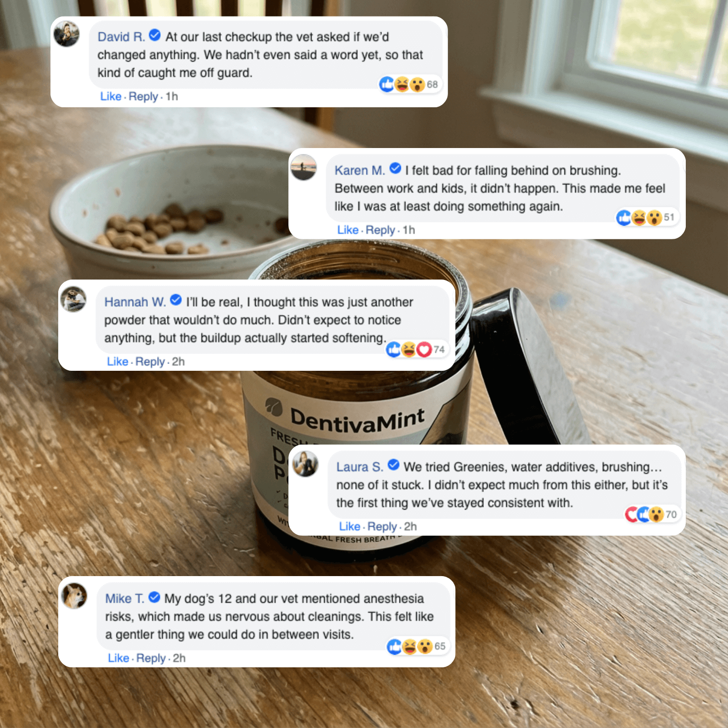Open Hannah W.'s profile picture

[73, 299]
